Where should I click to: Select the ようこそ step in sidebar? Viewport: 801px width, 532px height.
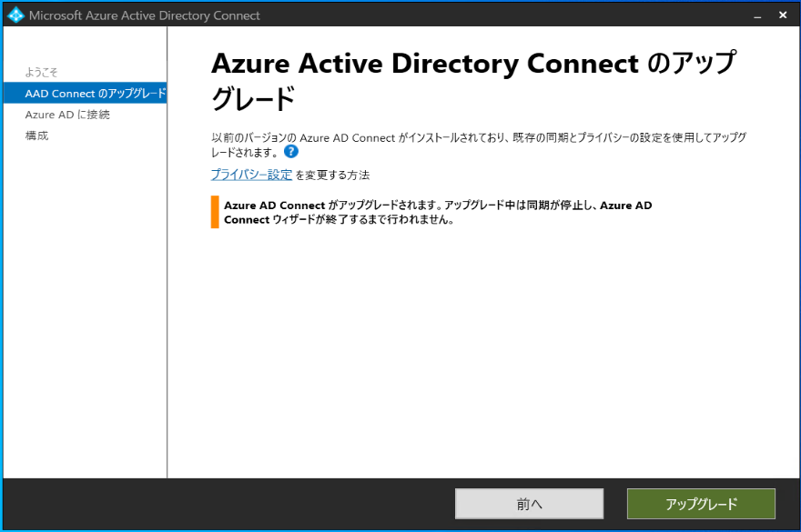click(x=42, y=72)
